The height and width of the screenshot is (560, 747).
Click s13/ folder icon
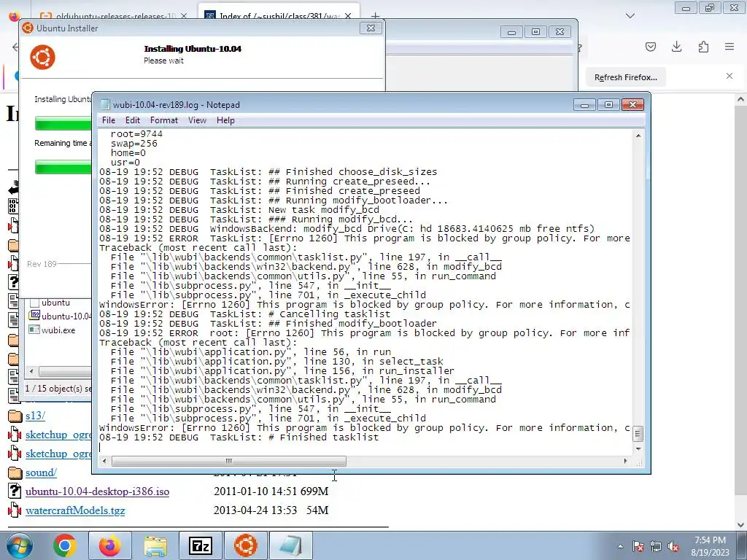15,416
